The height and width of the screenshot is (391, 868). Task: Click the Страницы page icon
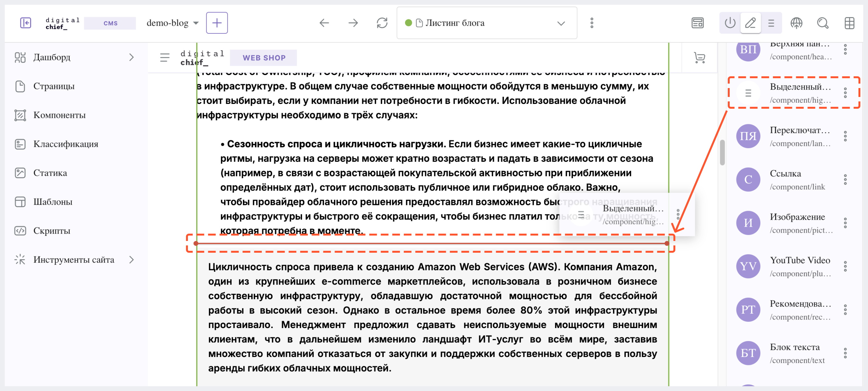pyautogui.click(x=20, y=86)
